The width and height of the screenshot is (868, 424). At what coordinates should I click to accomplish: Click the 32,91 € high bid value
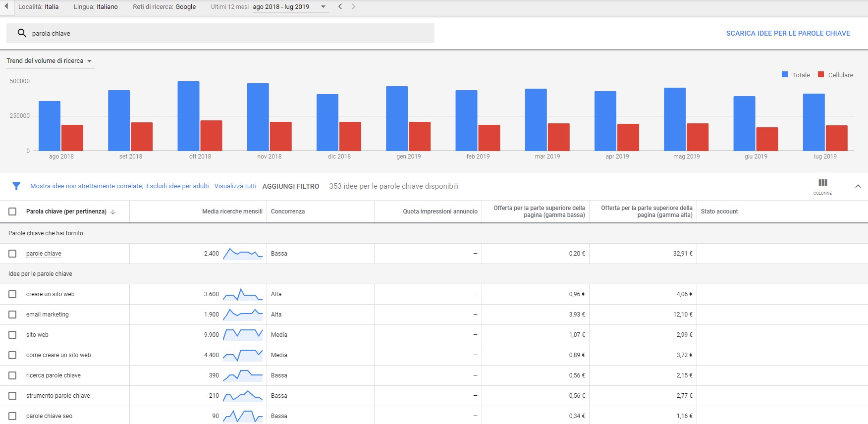tap(683, 254)
